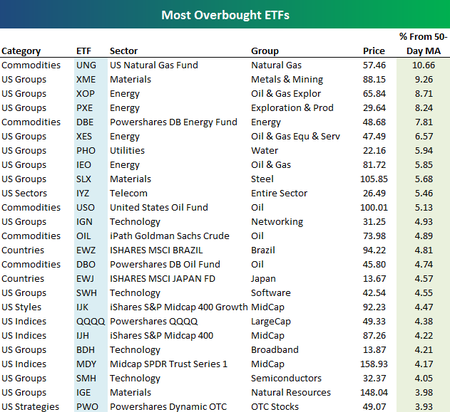Click the 'Steel' group cell
450x412 pixels.
[262, 179]
